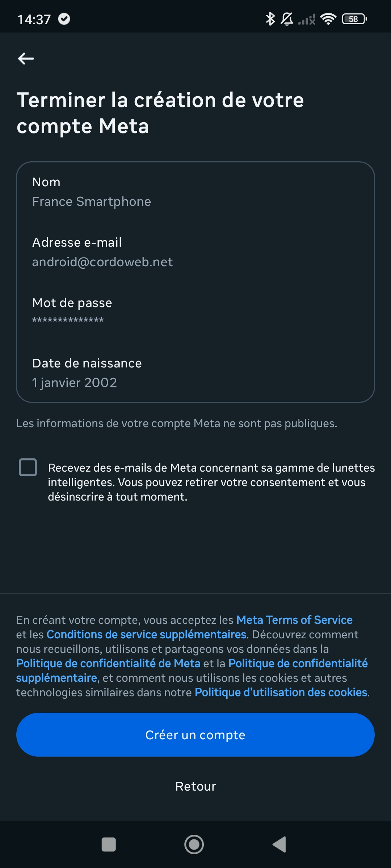This screenshot has width=391, height=868.
Task: Tap the muted notifications bell icon
Action: tap(287, 19)
